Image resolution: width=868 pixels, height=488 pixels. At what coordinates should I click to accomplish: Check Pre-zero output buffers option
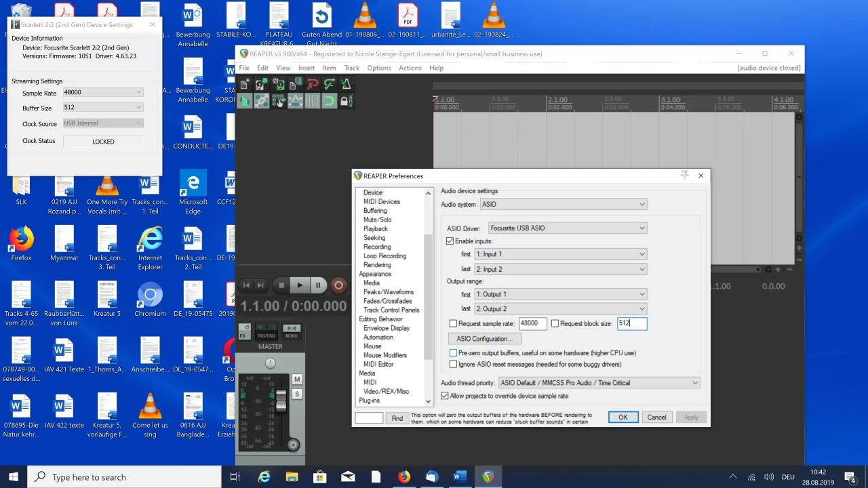coord(454,353)
